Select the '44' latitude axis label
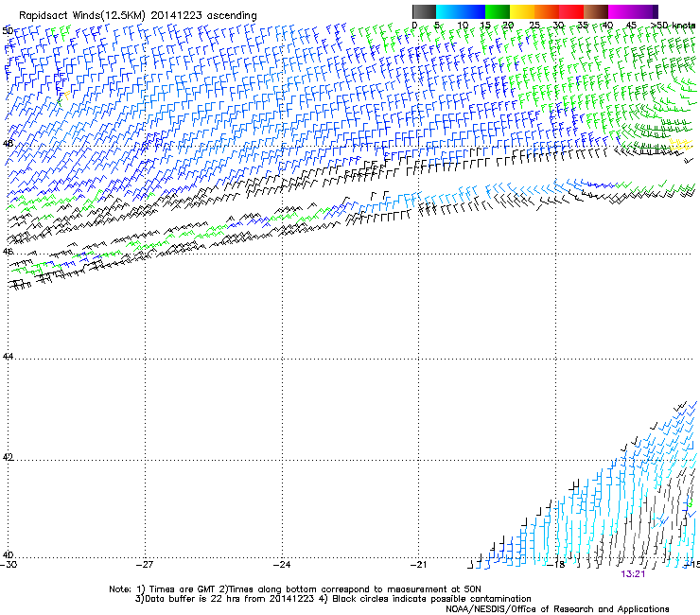Image resolution: width=700 pixels, height=615 pixels. 8,357
